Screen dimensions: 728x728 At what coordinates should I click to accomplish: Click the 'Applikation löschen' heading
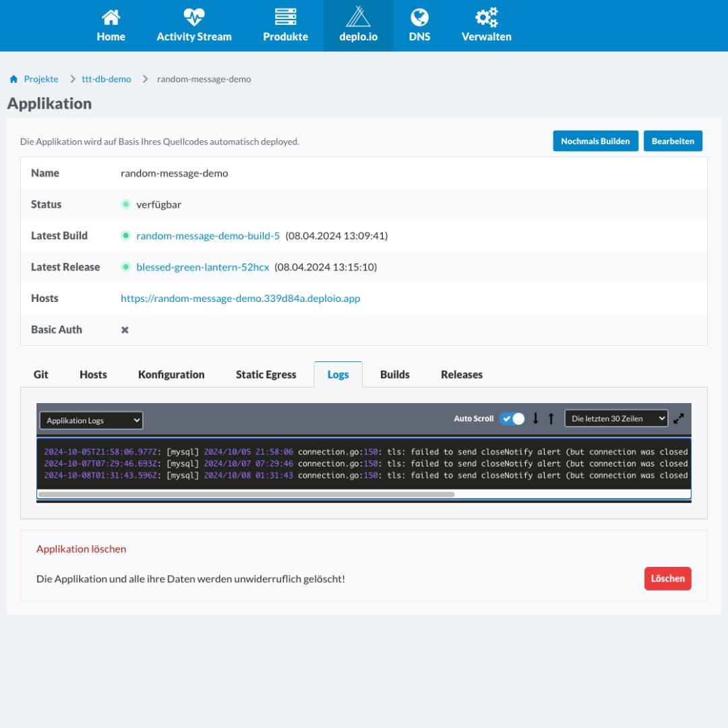coord(82,549)
